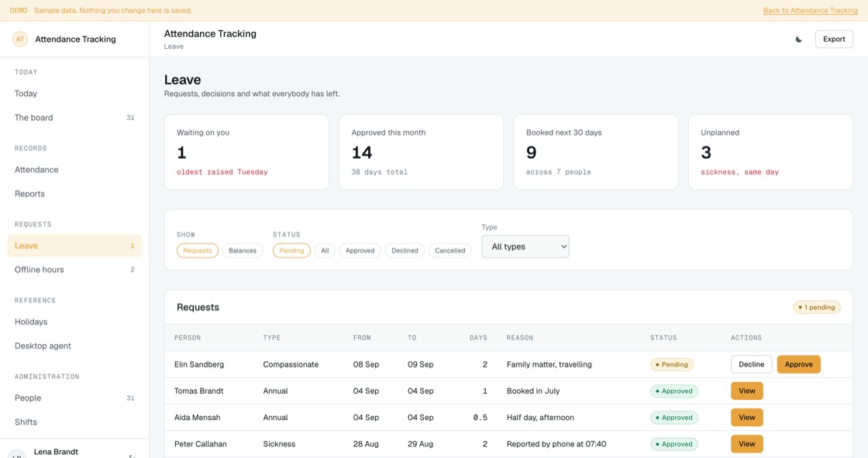View Tomas Brandt's annual leave
This screenshot has height=458, width=868.
click(x=747, y=391)
